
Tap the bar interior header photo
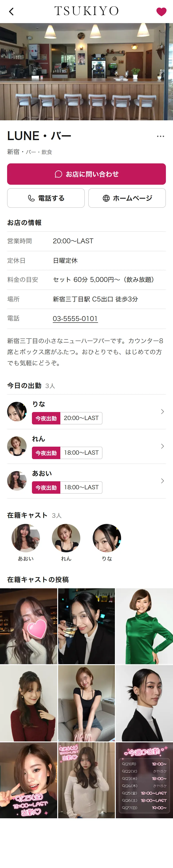[86, 72]
